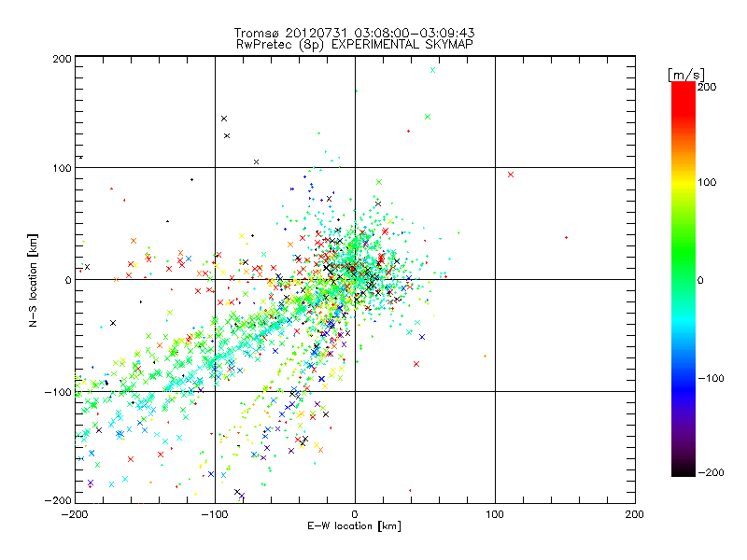This screenshot has height=560, width=747.
Task: Click the velocity color scale bar
Action: tap(684, 279)
